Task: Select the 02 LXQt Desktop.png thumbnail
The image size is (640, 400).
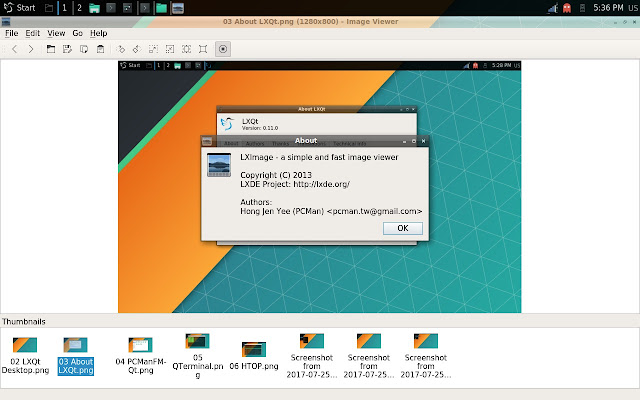Action: click(x=25, y=355)
